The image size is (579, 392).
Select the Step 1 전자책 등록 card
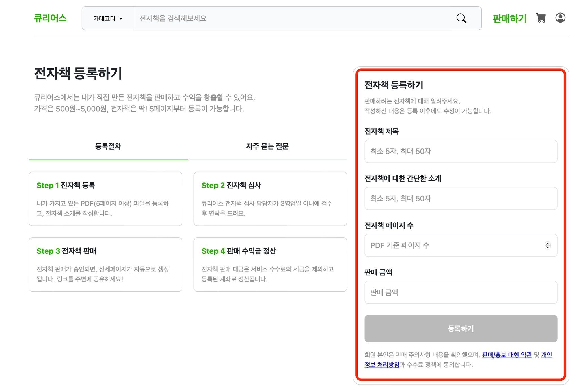pos(105,199)
